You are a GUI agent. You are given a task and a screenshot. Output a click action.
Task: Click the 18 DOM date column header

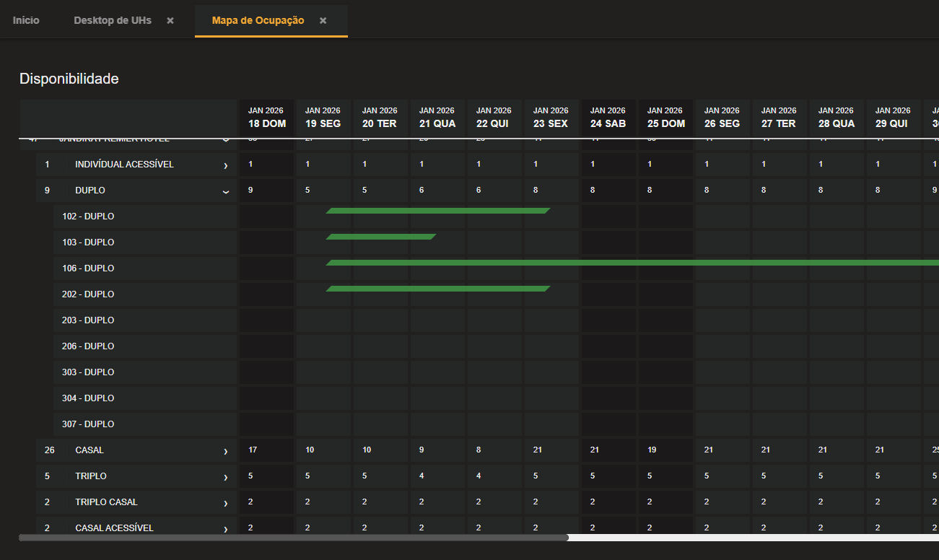pos(266,118)
